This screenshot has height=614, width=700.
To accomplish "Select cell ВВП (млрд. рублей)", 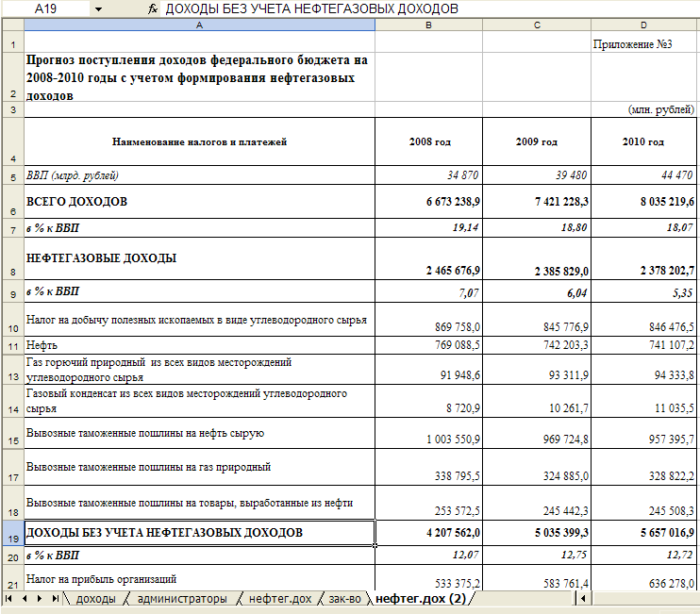I will point(200,175).
